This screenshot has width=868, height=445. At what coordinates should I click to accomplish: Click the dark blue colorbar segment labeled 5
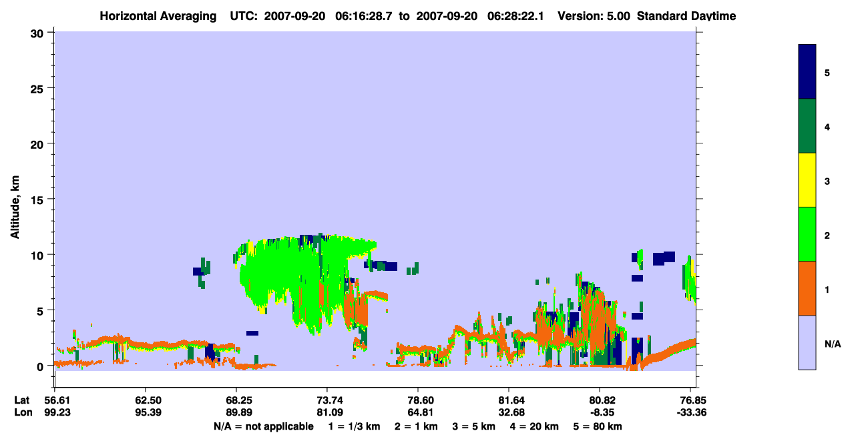807,72
